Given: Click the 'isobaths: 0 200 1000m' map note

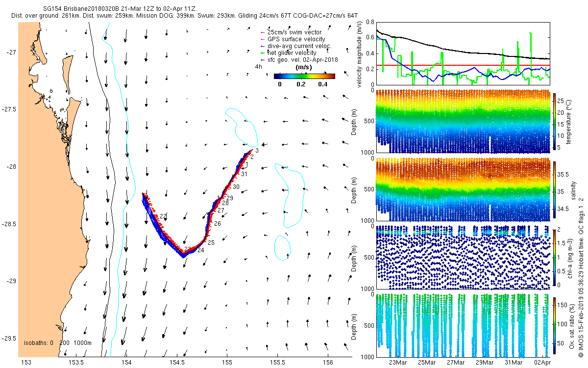Looking at the screenshot, I should coord(58,342).
